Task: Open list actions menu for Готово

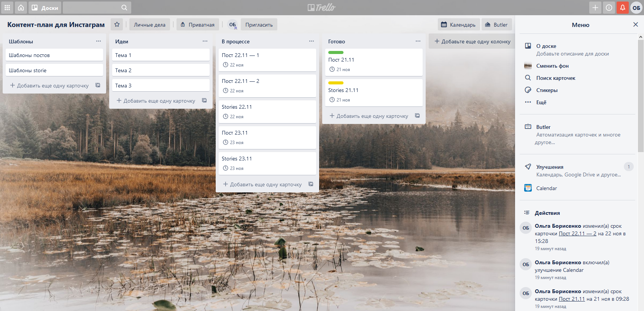Action: (x=418, y=41)
